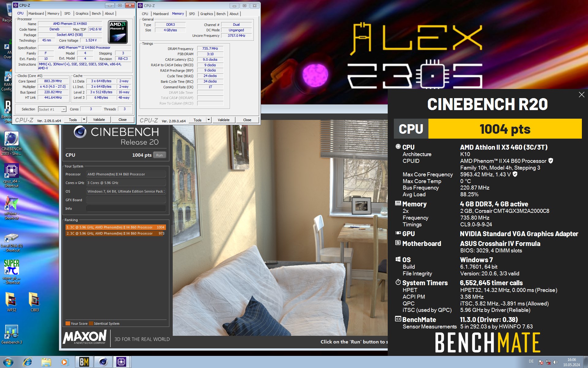This screenshot has width=588, height=368.
Task: Open Bench tab in right CPU-Z window
Action: click(x=221, y=14)
